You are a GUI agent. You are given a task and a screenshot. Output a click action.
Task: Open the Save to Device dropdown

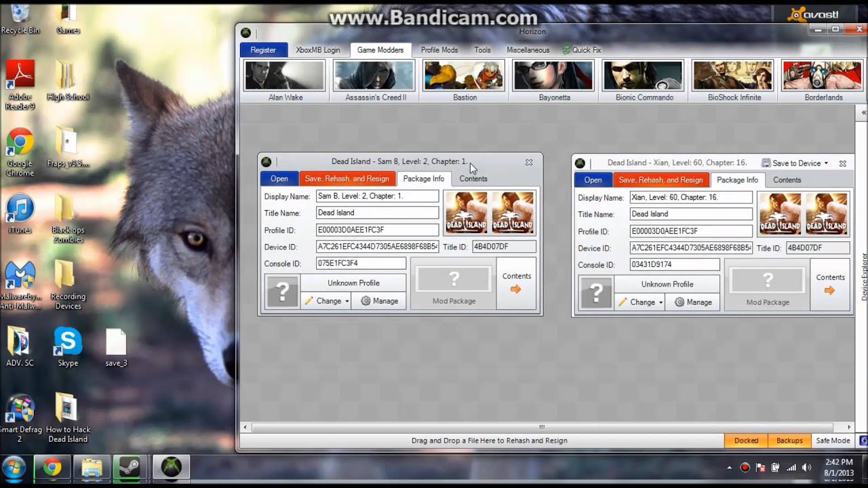click(795, 163)
